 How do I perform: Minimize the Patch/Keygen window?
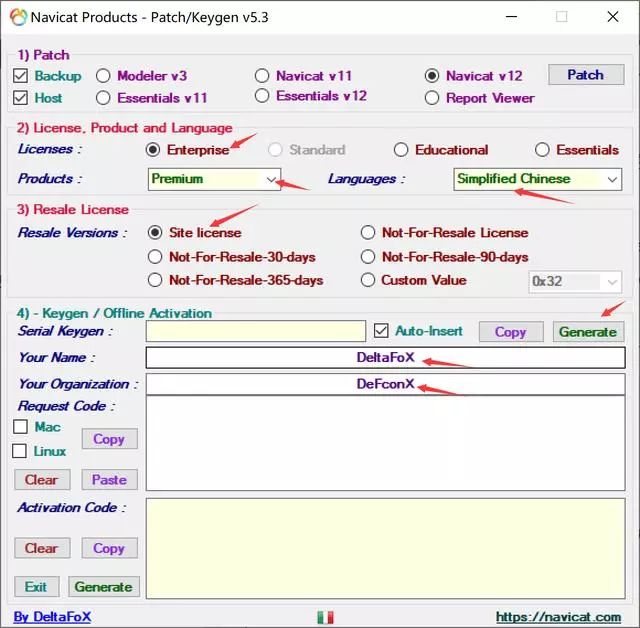coord(511,17)
